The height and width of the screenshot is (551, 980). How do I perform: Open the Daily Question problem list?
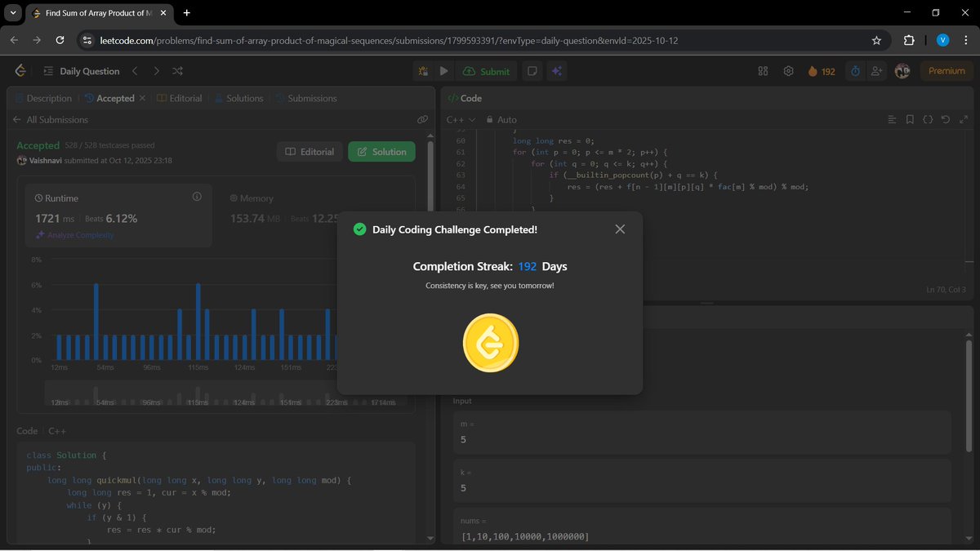click(x=81, y=71)
